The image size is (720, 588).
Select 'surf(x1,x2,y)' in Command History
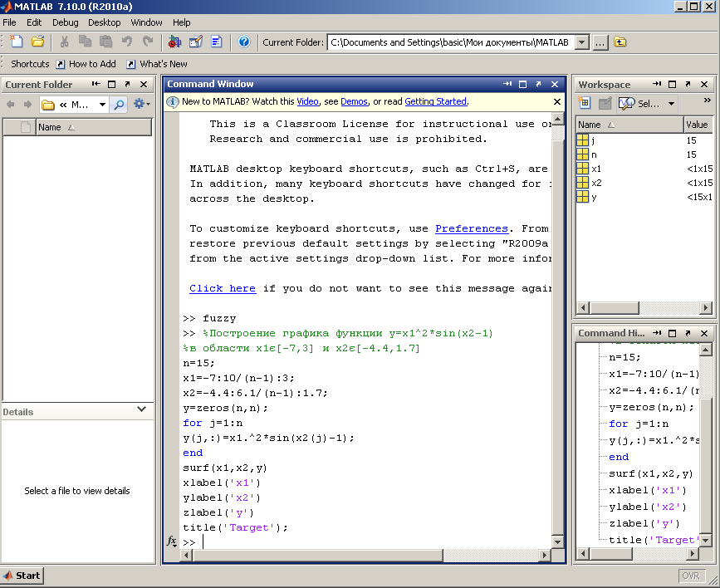coord(651,473)
